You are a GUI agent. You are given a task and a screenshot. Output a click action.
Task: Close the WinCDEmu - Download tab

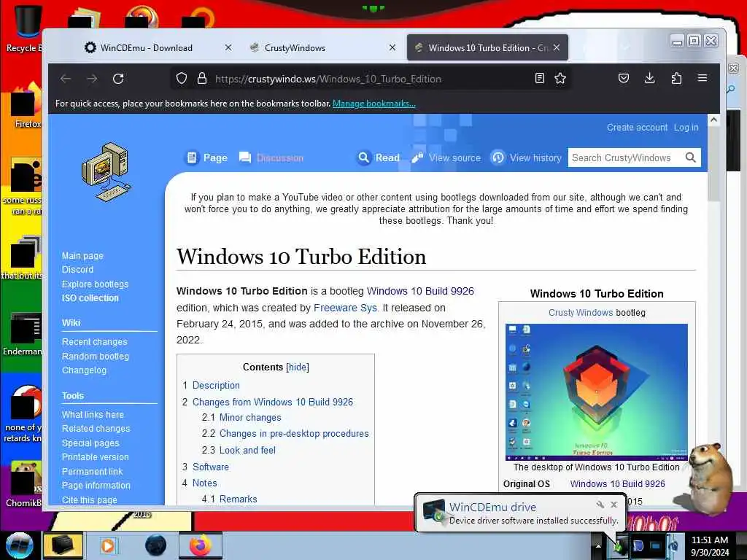pos(228,47)
